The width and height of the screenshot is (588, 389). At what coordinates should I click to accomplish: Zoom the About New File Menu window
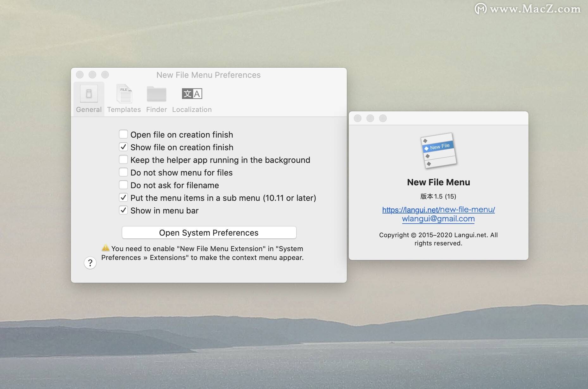[383, 118]
